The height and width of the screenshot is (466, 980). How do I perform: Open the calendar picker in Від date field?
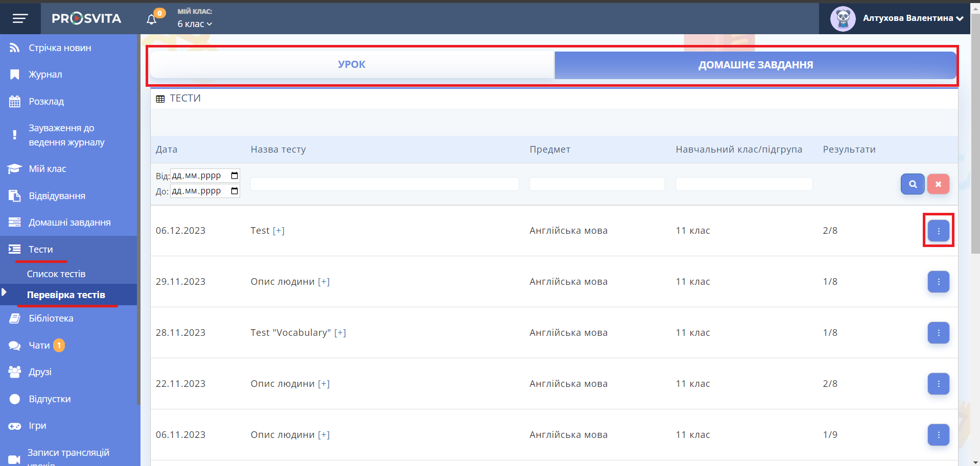click(235, 176)
